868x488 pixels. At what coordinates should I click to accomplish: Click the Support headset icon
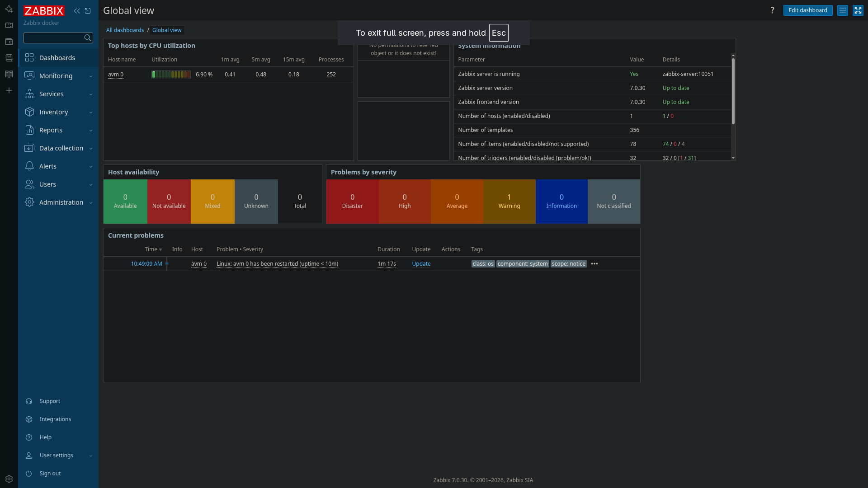[29, 401]
